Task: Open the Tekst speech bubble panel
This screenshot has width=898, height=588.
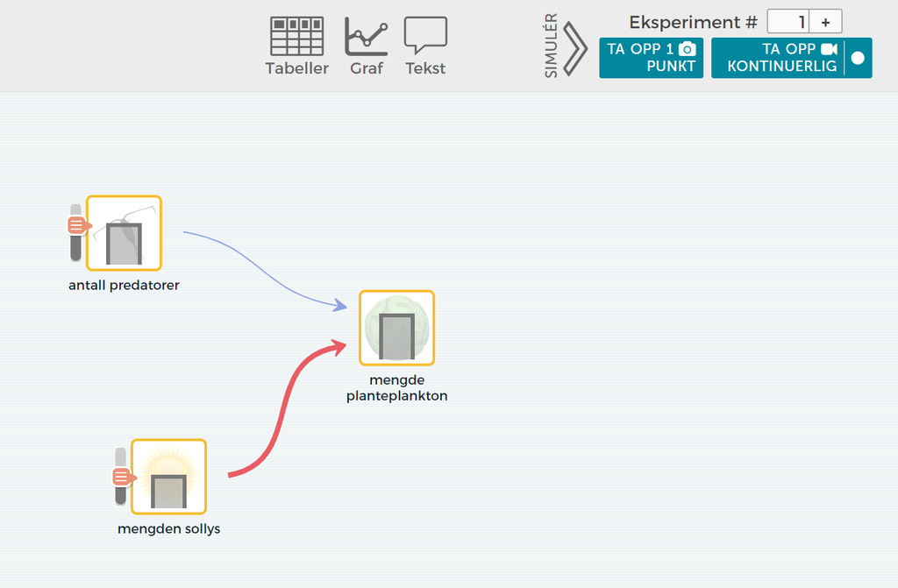Action: (425, 46)
